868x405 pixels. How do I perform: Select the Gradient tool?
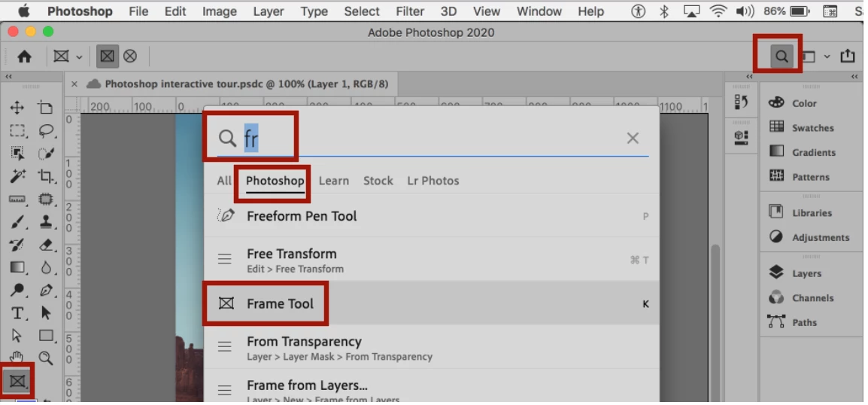point(17,267)
